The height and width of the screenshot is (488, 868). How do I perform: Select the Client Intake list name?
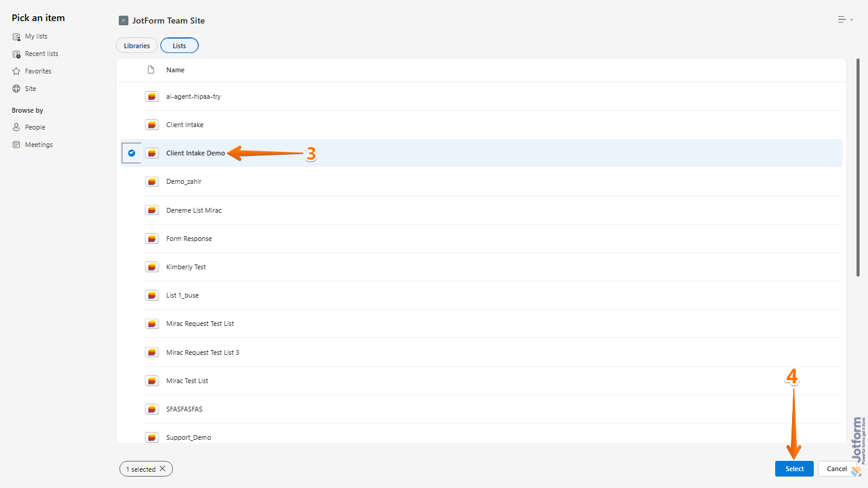click(185, 125)
